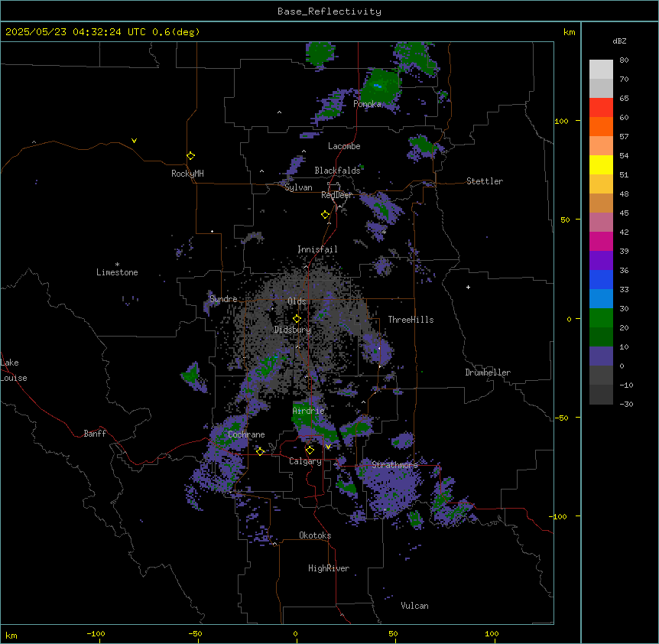Click the Innisfail city label
The height and width of the screenshot is (644, 659).
coord(317,249)
